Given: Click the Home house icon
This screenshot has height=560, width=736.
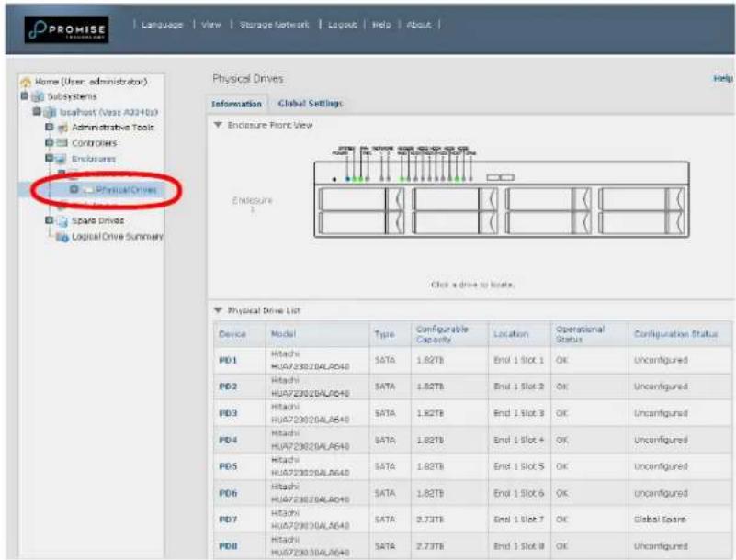Looking at the screenshot, I should pyautogui.click(x=26, y=82).
